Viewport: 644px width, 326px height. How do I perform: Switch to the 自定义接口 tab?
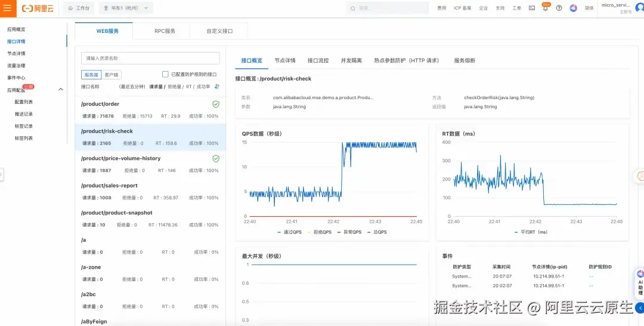(x=219, y=31)
